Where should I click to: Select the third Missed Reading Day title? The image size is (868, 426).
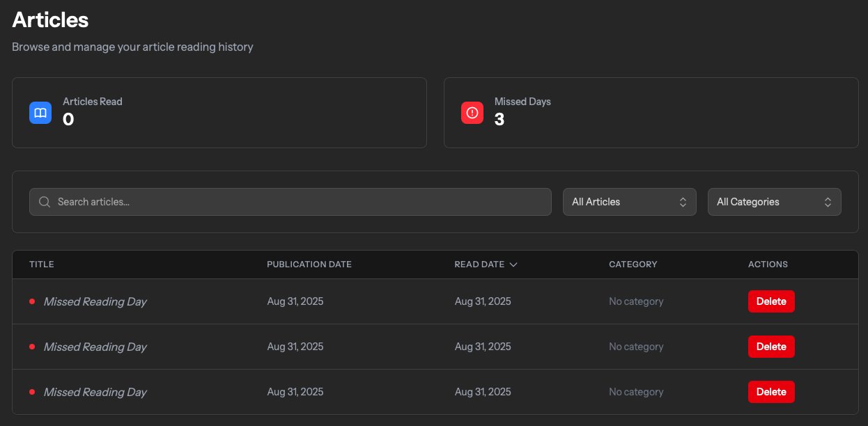point(95,392)
